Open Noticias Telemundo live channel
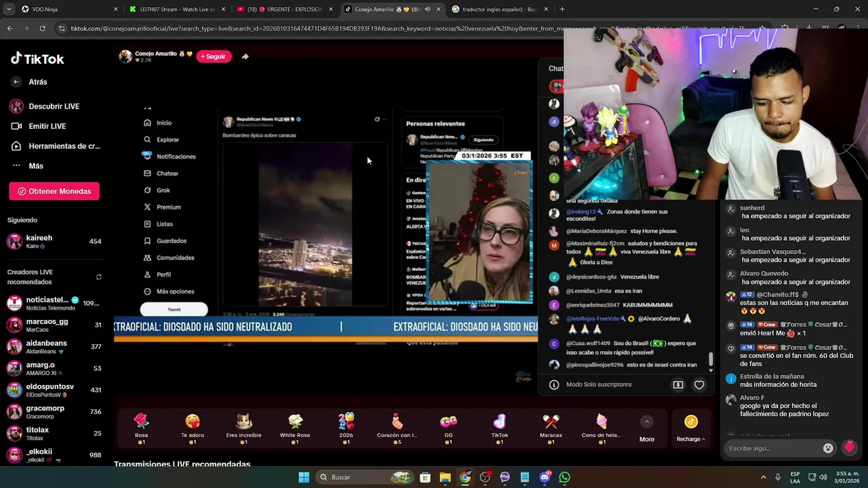 tap(54, 303)
